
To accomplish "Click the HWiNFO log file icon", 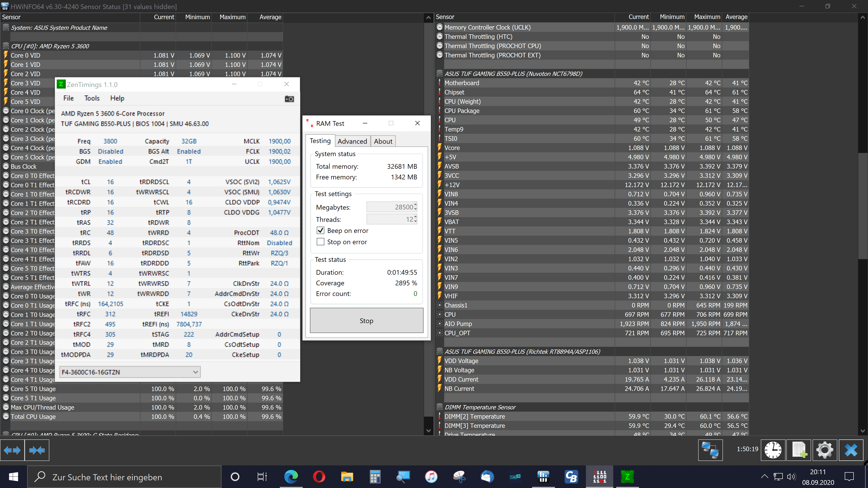I will [799, 450].
